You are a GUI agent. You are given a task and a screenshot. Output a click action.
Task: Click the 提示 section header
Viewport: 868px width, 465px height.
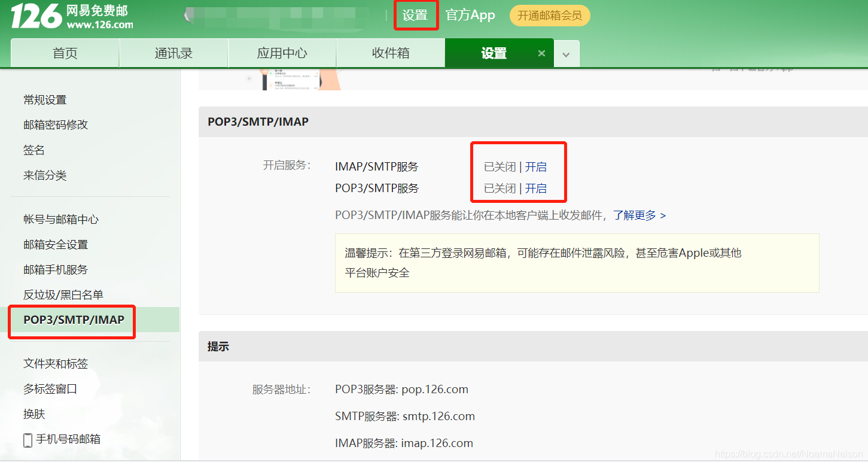[x=533, y=347]
